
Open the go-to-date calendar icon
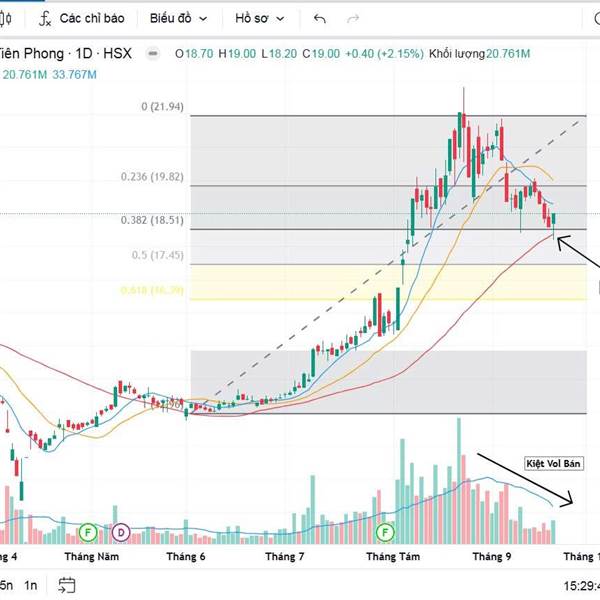(x=67, y=585)
